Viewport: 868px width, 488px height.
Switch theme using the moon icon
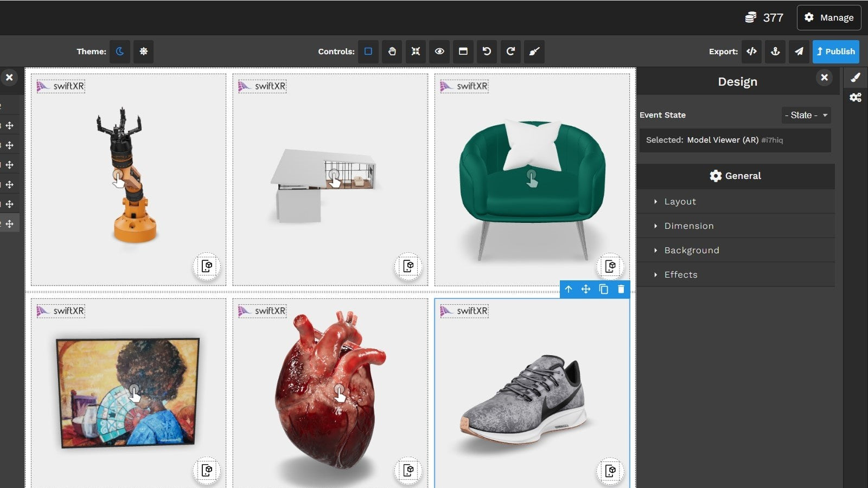tap(119, 52)
